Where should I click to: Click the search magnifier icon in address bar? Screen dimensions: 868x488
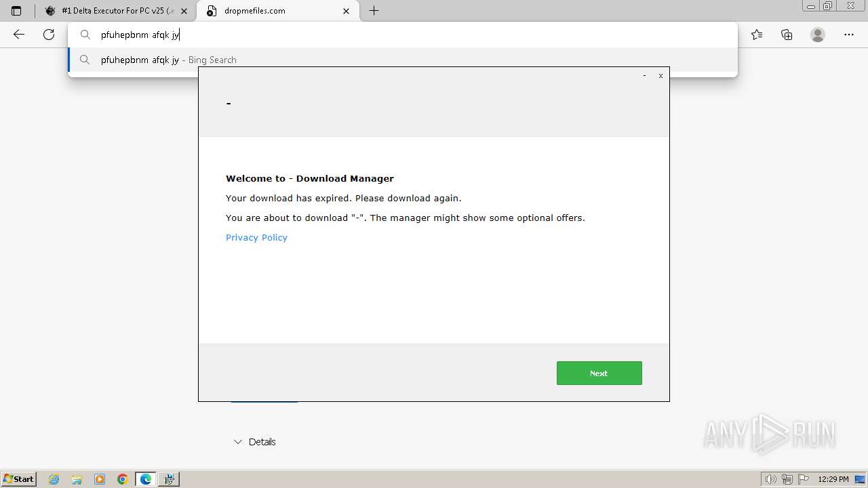click(85, 35)
